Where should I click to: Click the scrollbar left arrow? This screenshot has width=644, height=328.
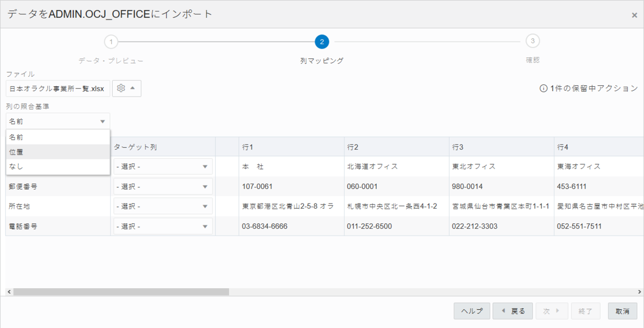click(x=9, y=292)
